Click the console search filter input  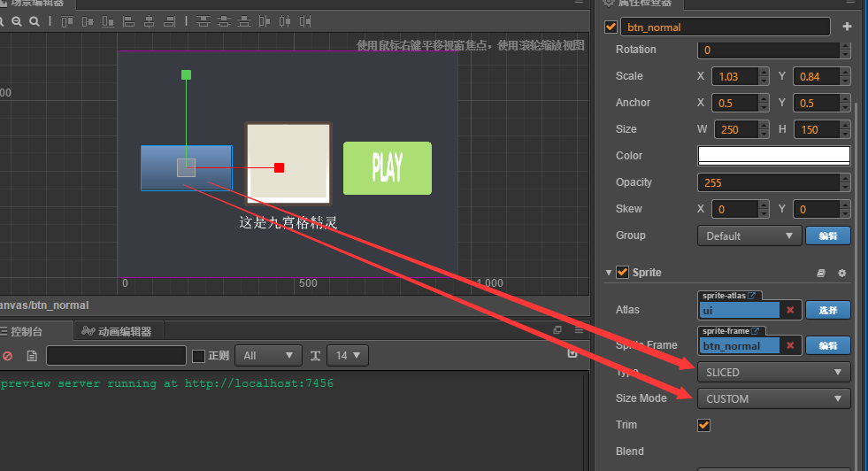pos(116,356)
